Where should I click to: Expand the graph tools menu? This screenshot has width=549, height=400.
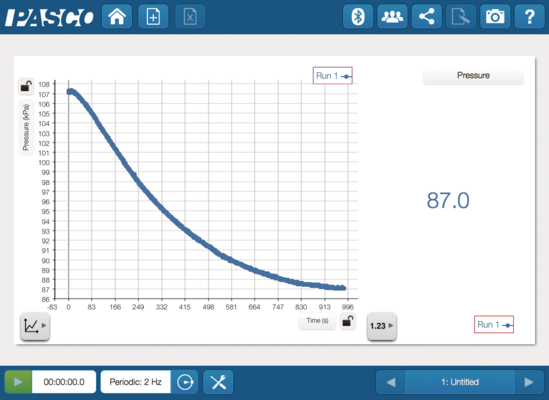point(35,326)
